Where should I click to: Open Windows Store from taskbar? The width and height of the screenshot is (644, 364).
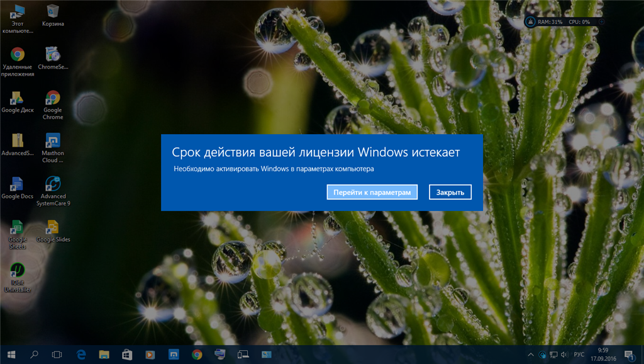[127, 355]
